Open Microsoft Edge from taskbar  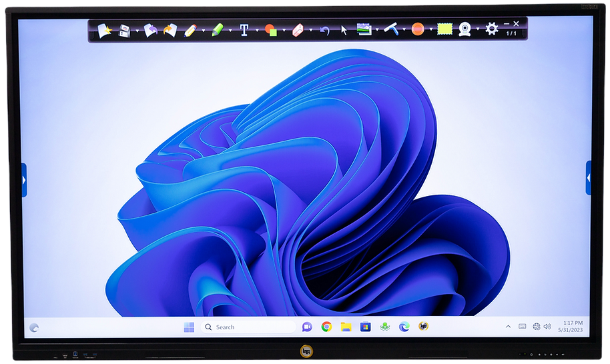(404, 327)
